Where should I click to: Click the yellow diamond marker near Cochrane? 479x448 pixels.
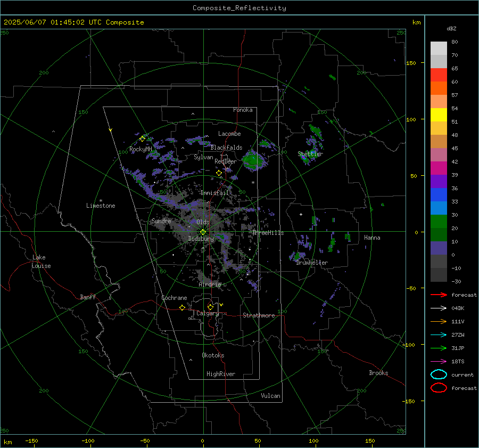(183, 308)
